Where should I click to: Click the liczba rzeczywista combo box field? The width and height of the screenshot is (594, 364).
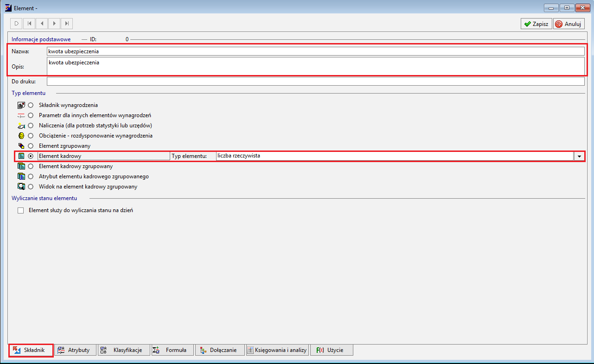click(x=395, y=156)
